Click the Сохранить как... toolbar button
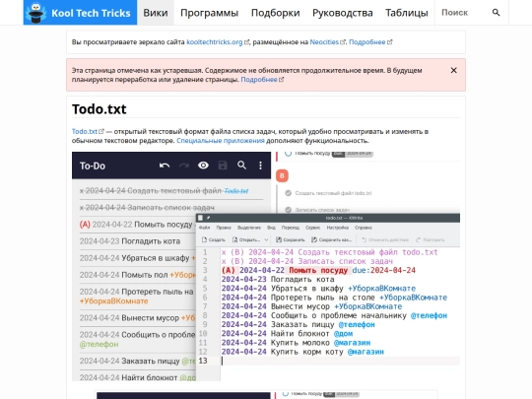The image size is (532, 399). [331, 239]
